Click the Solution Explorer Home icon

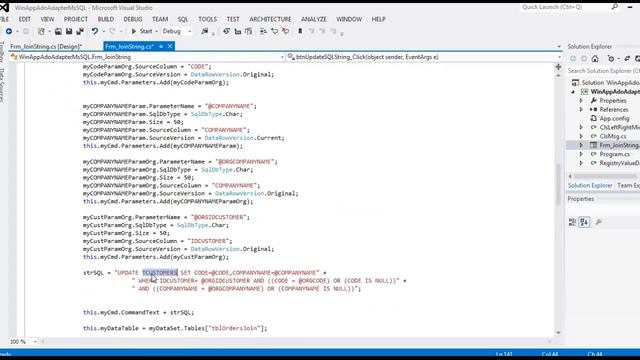pos(595,59)
